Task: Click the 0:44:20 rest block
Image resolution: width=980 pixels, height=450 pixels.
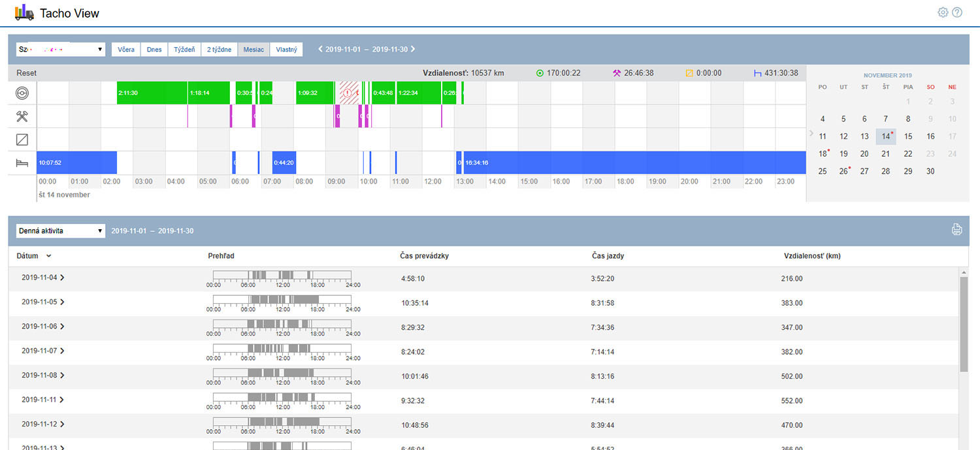Action: tap(284, 162)
